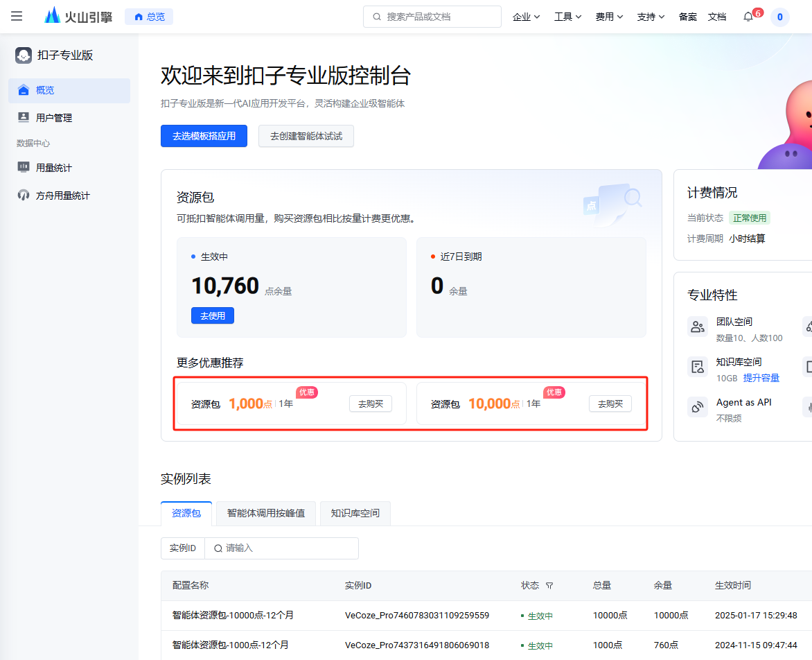812x660 pixels.
Task: Click the 10,760 remaining points value
Action: pyautogui.click(x=225, y=286)
